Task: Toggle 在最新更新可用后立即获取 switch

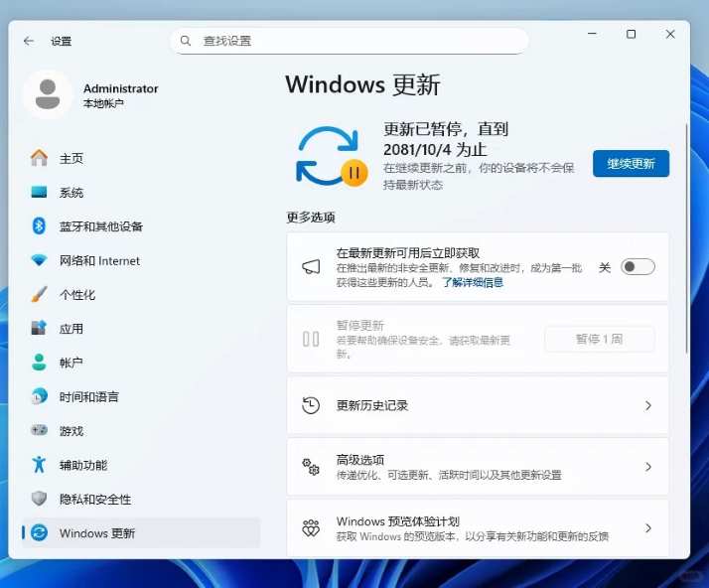Action: coord(638,267)
